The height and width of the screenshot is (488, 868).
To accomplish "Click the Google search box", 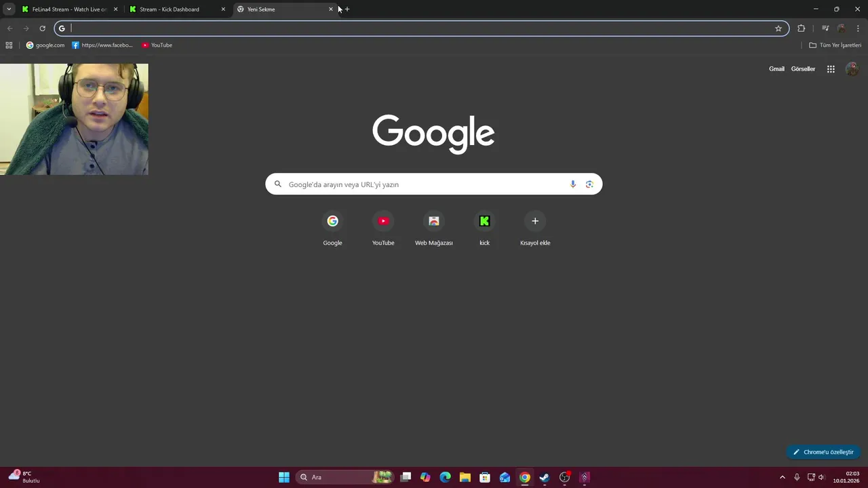I will (x=433, y=184).
